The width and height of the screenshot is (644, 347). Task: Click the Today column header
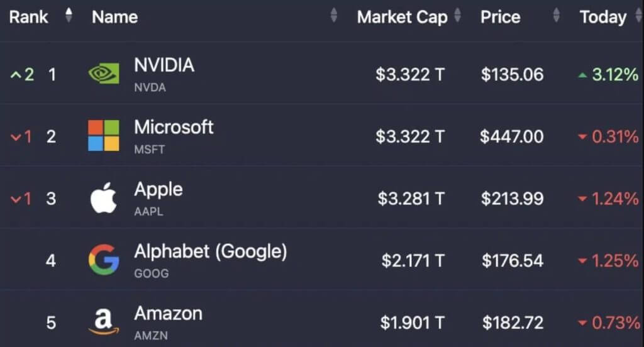tap(603, 17)
